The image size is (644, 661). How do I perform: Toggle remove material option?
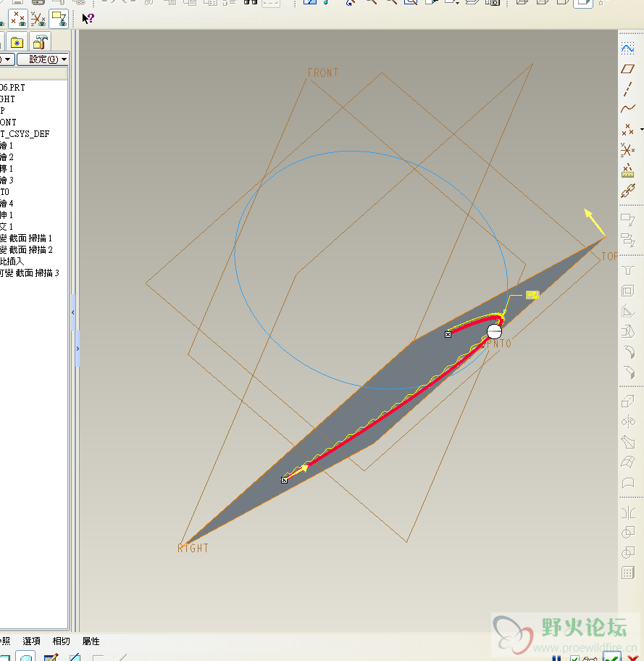pyautogui.click(x=75, y=657)
